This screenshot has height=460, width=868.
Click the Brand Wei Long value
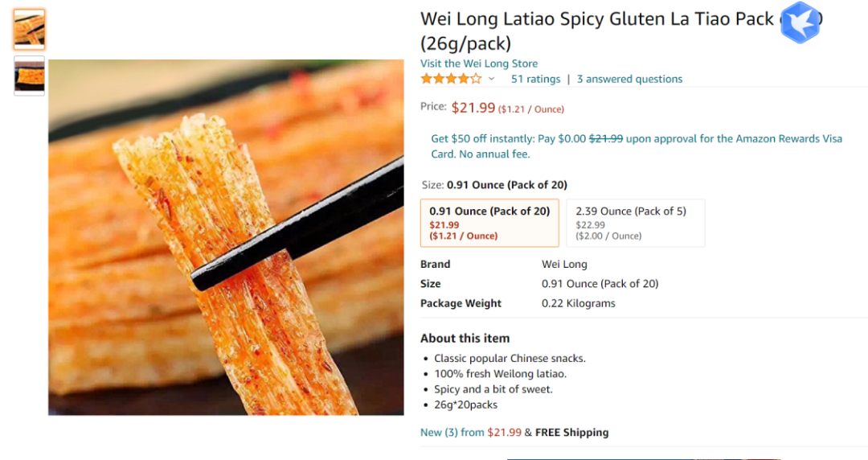pyautogui.click(x=564, y=264)
